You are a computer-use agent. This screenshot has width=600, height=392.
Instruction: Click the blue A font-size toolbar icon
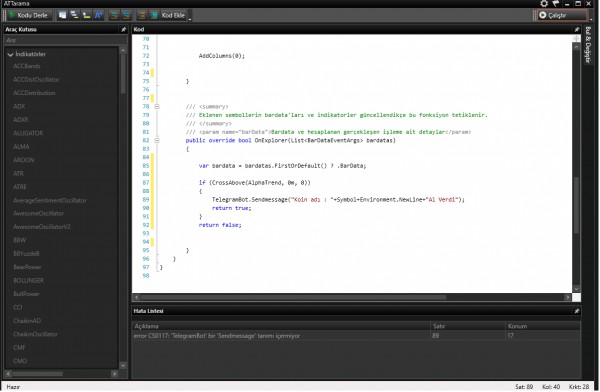99,15
